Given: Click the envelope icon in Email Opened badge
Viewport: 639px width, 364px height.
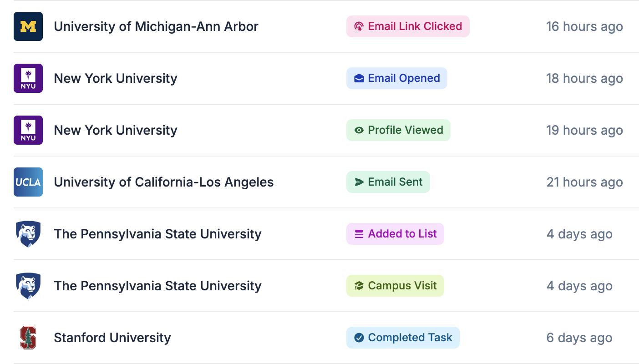Looking at the screenshot, I should tap(359, 78).
